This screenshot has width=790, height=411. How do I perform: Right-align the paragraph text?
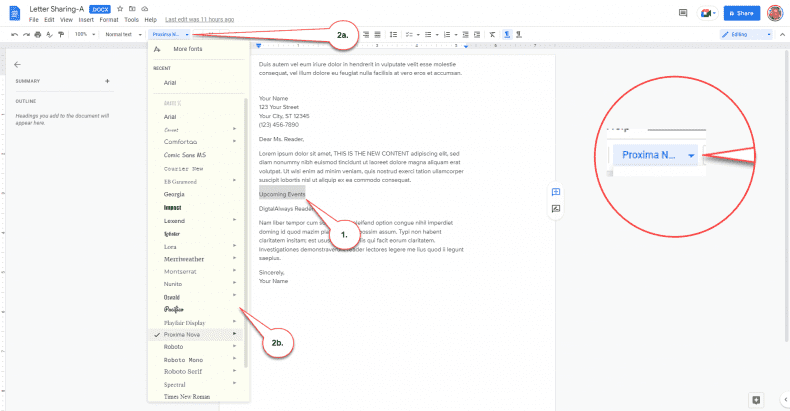coord(366,34)
